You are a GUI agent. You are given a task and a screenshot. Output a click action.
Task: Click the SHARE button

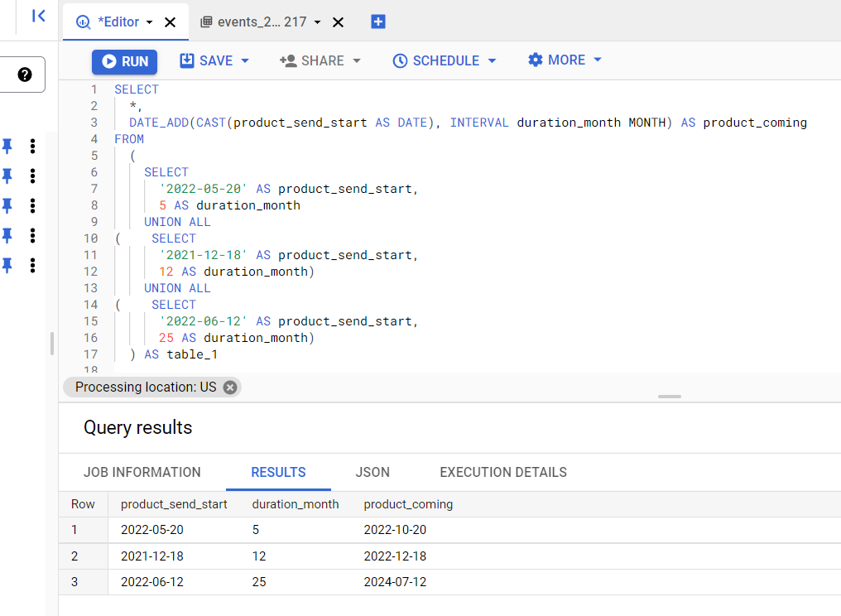[311, 60]
